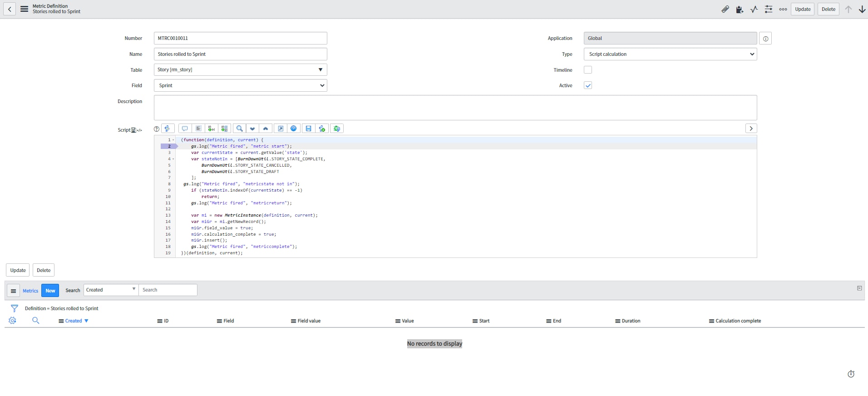Collapse the Metrics related list
The image size is (868, 396).
[859, 288]
